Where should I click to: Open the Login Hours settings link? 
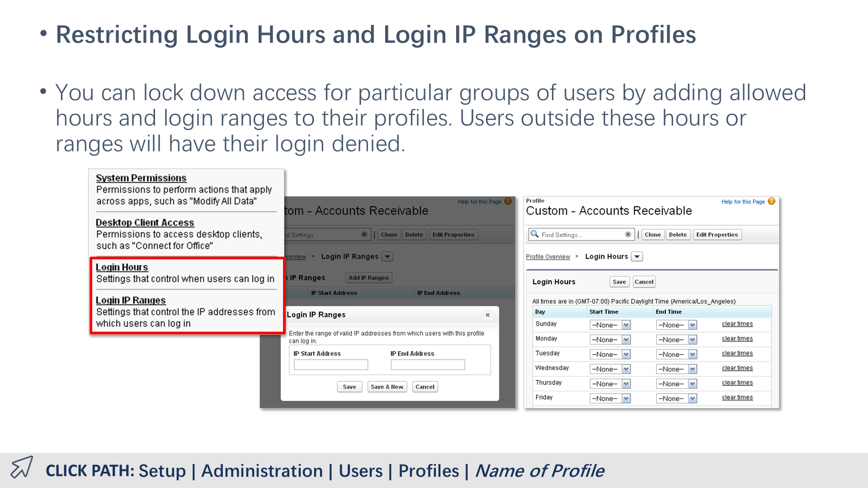point(122,267)
